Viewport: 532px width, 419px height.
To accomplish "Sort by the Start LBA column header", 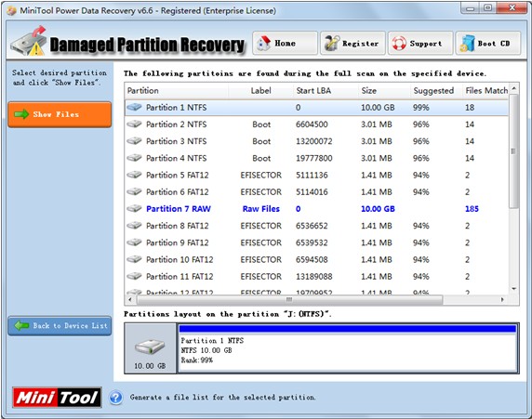I will click(x=313, y=90).
